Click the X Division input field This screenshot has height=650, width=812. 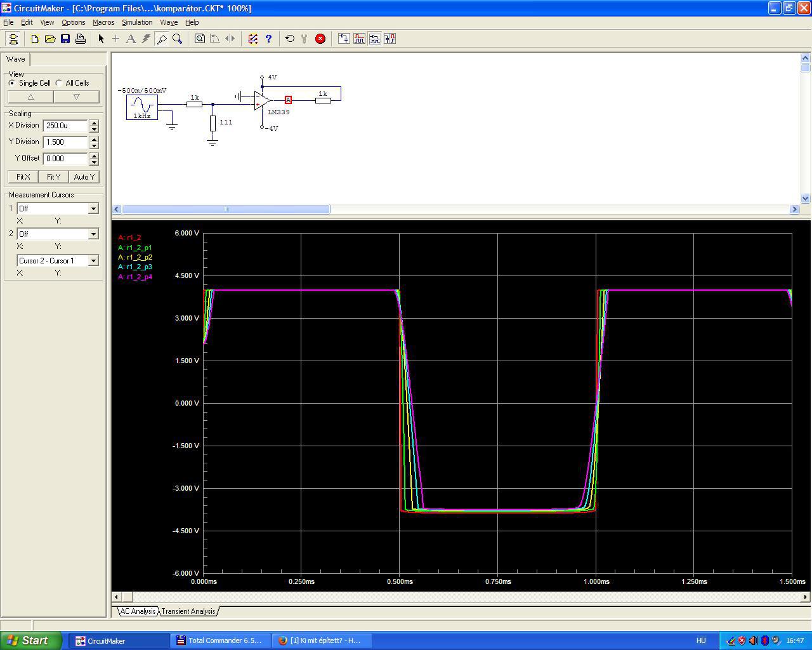[x=65, y=126]
